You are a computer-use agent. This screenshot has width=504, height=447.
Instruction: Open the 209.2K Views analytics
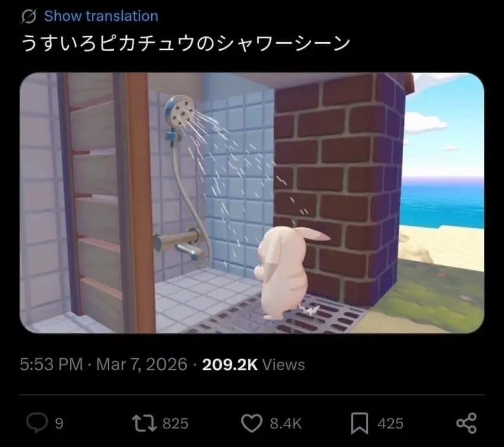pos(253,365)
